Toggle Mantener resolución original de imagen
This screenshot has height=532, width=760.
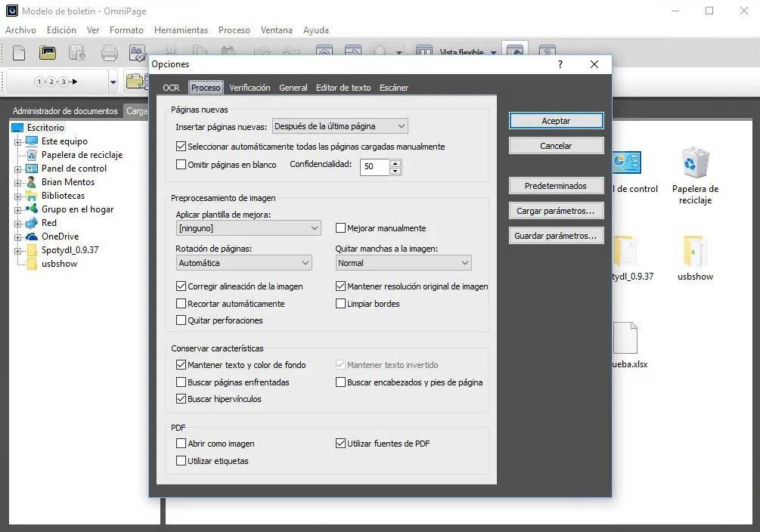click(341, 286)
